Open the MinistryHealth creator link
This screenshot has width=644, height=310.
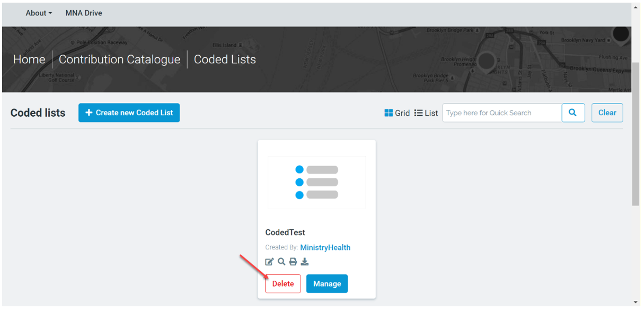coord(325,247)
